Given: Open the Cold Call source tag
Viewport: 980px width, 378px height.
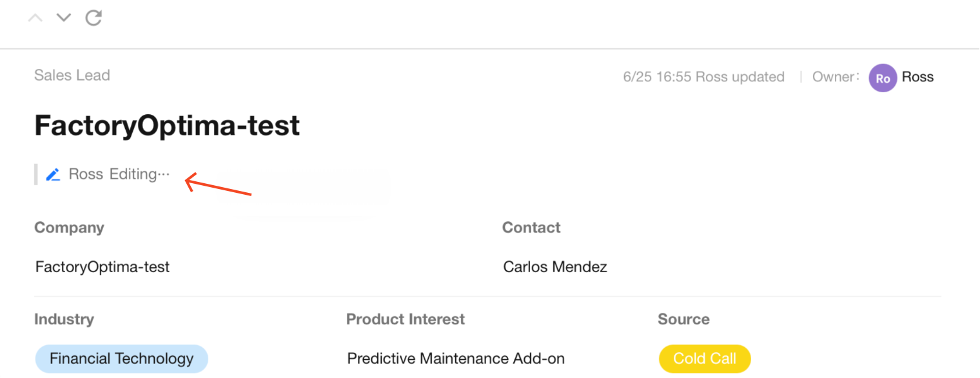Looking at the screenshot, I should 705,359.
